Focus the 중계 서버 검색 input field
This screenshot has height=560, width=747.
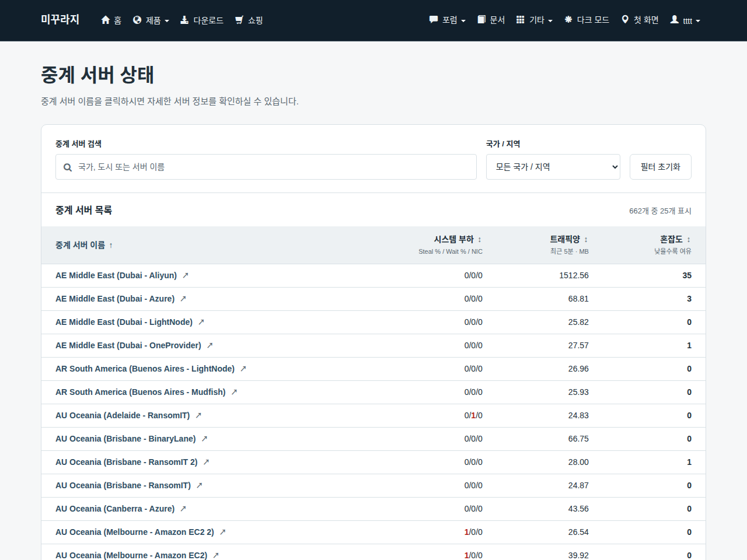[x=266, y=167]
